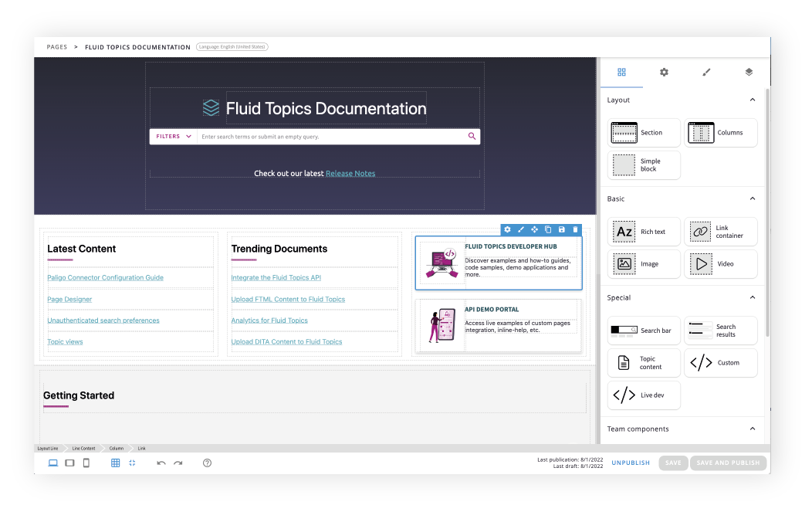This screenshot has width=812, height=512.
Task: Open Analytics for Fluid Topics link
Action: coord(269,320)
